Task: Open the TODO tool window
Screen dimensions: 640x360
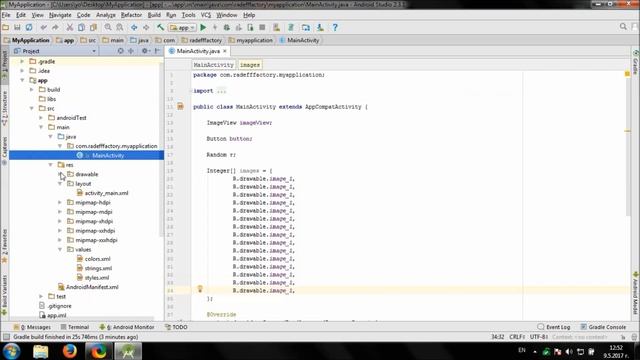Action: [x=176, y=327]
